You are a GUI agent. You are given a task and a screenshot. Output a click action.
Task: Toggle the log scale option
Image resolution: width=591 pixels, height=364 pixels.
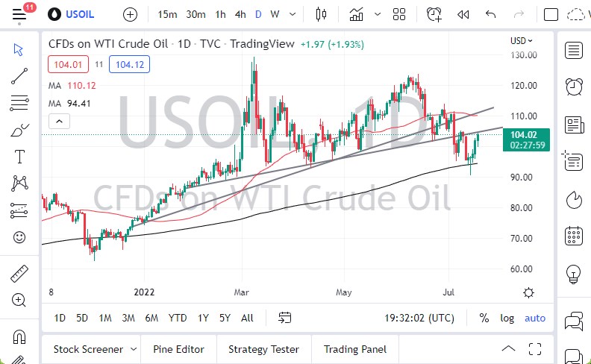coord(507,318)
